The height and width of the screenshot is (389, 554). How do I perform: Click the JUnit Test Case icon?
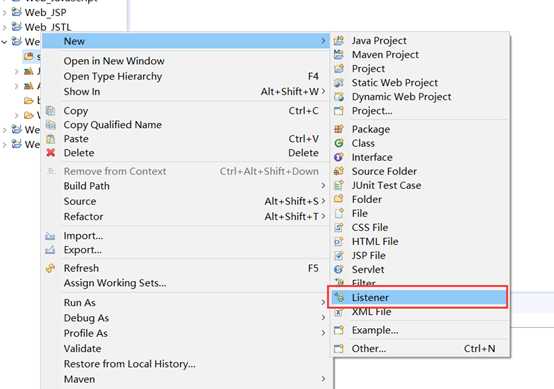[x=338, y=185]
